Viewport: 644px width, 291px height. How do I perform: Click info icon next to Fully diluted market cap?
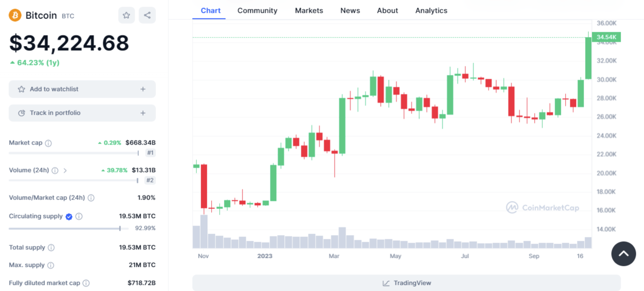(x=86, y=283)
